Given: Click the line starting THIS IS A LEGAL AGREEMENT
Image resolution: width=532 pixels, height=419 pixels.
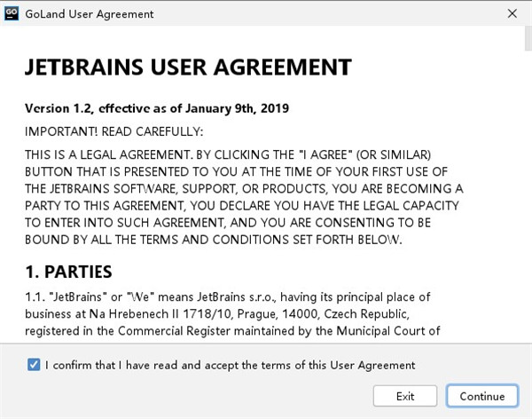Looking at the screenshot, I should click(x=228, y=154).
